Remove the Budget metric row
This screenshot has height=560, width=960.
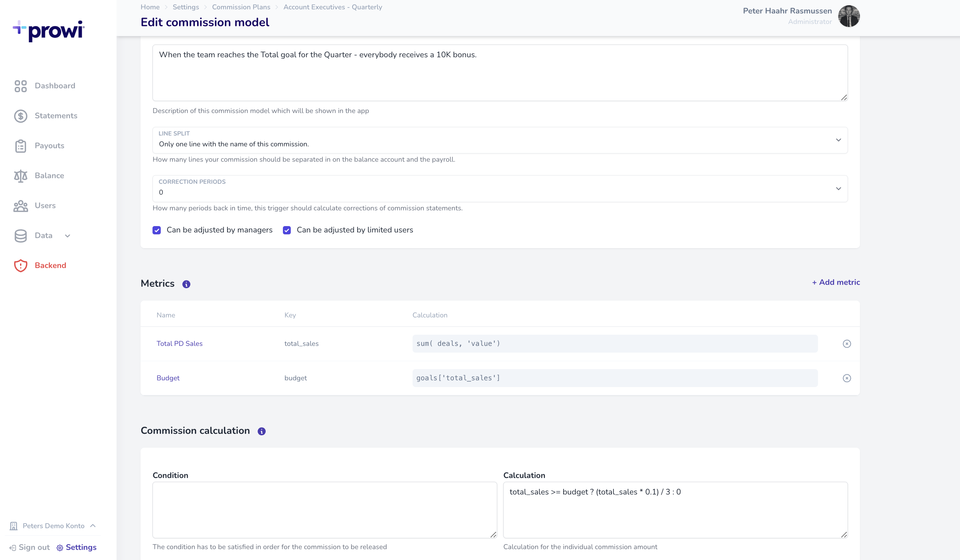846,378
